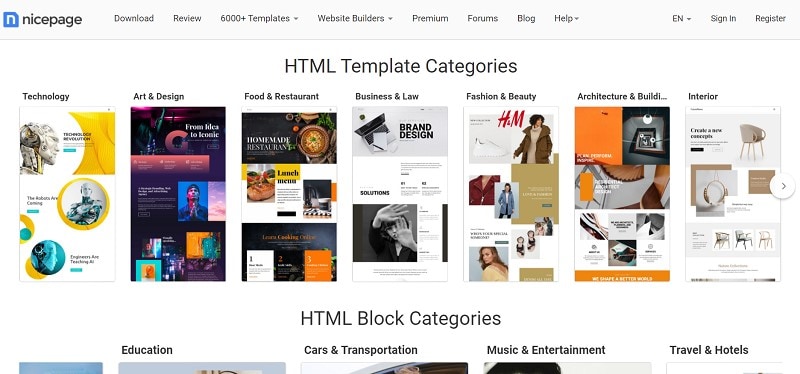Open the Blog page

[526, 18]
